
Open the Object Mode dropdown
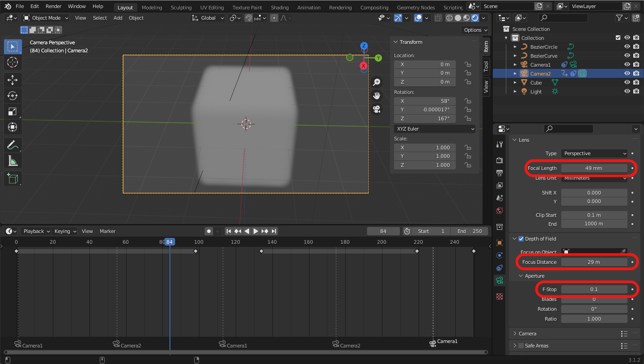coord(46,18)
